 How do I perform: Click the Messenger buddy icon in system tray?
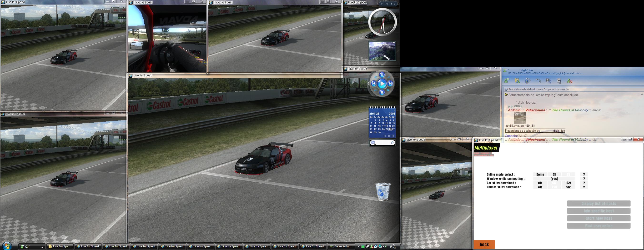(x=372, y=246)
